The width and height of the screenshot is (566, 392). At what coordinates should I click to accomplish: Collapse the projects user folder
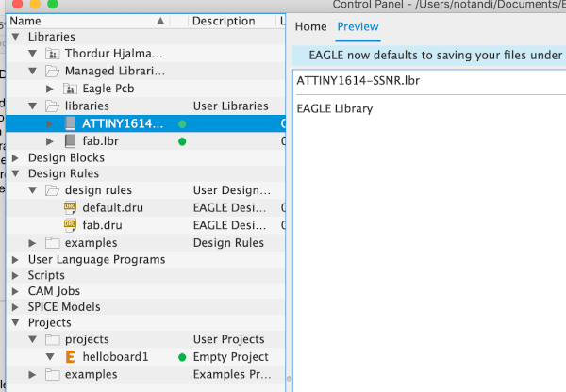pos(33,339)
